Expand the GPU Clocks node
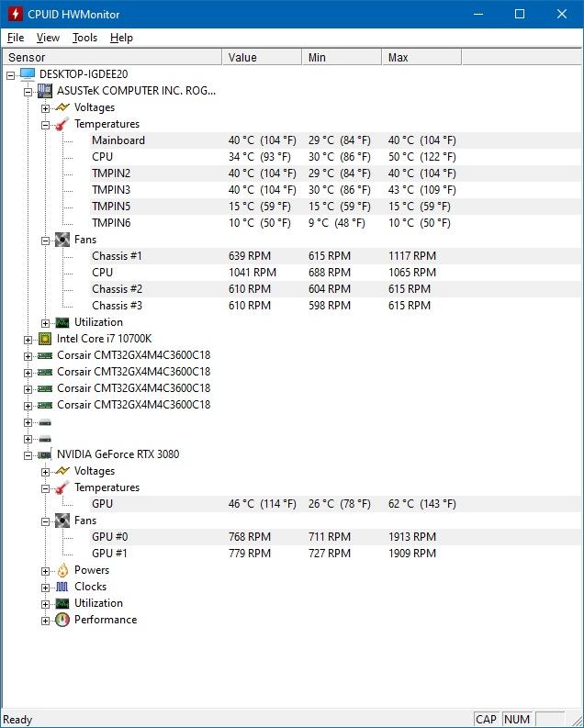This screenshot has height=728, width=584. [45, 588]
